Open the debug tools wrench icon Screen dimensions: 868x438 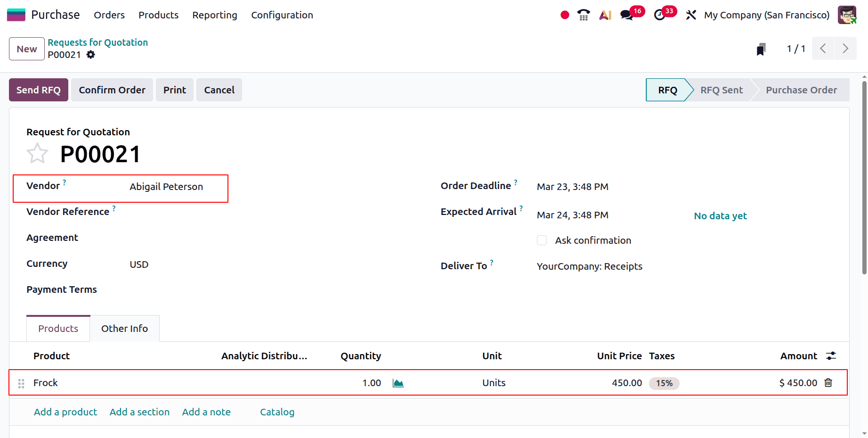click(x=691, y=15)
